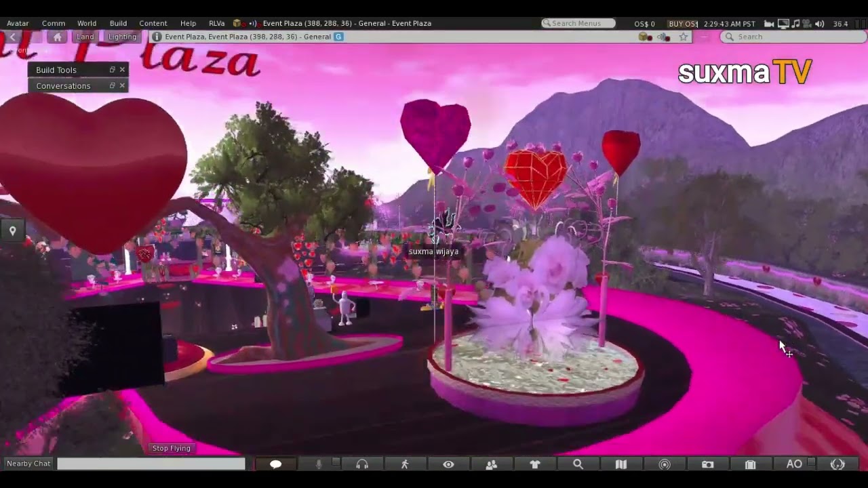868x488 pixels.
Task: Click the headphones voice icon in toolbar
Action: coord(362,464)
